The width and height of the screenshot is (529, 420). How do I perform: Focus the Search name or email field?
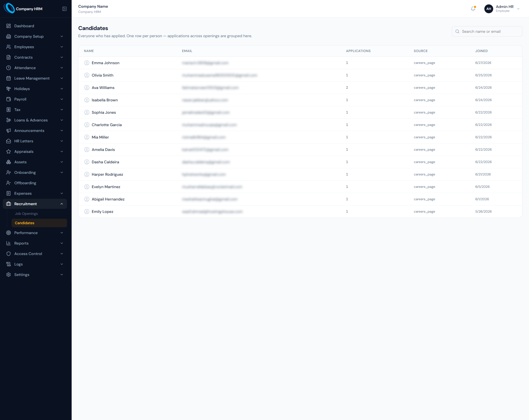[487, 31]
